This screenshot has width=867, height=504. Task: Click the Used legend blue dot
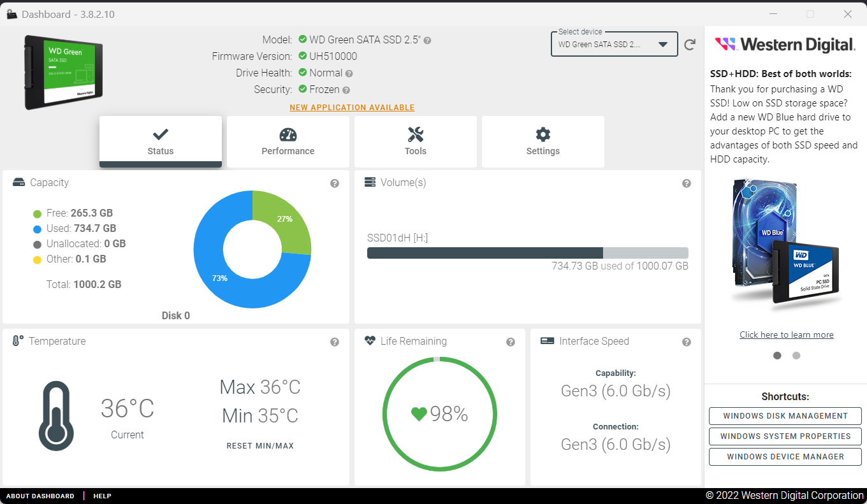[37, 229]
